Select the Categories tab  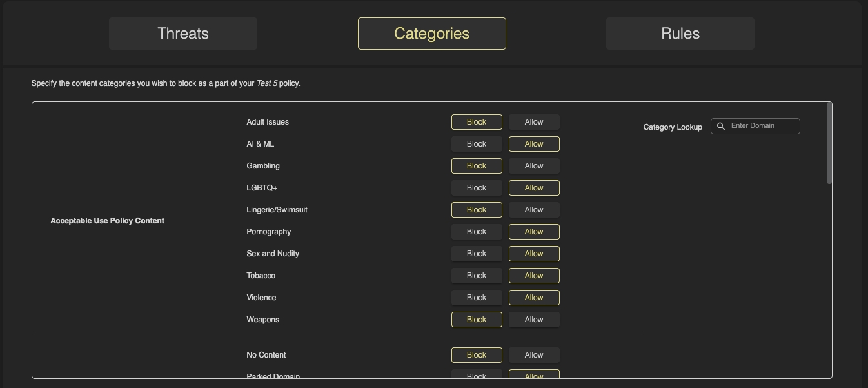pyautogui.click(x=431, y=34)
